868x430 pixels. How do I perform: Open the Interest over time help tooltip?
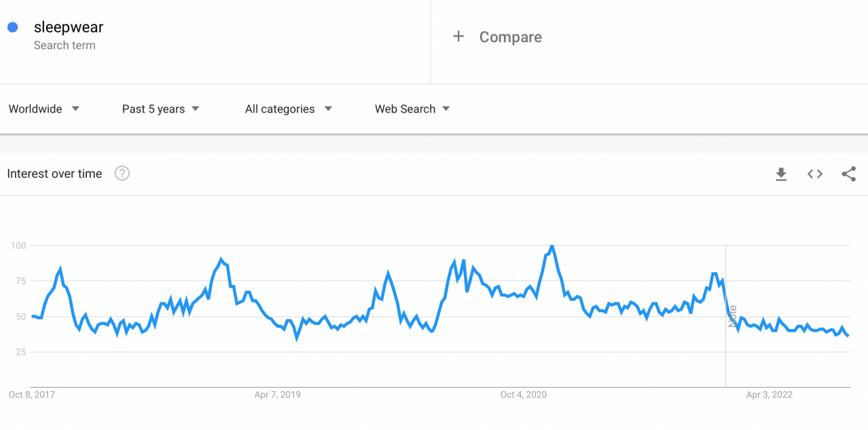point(122,174)
